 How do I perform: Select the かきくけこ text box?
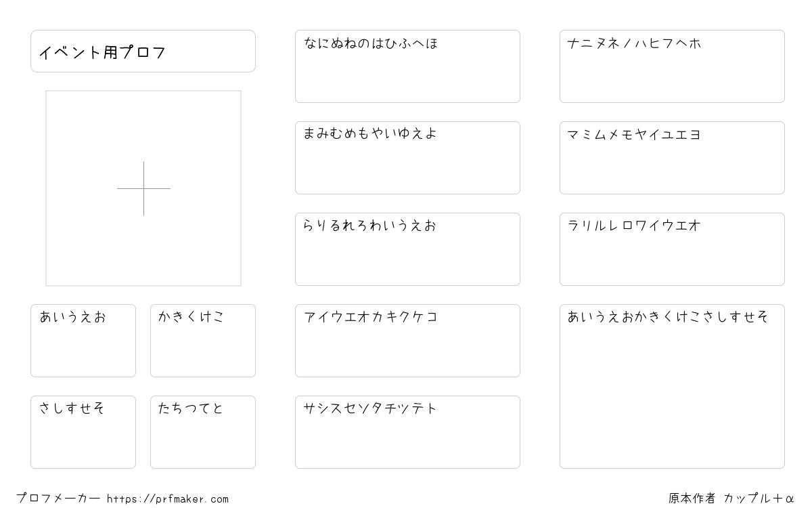tap(203, 341)
